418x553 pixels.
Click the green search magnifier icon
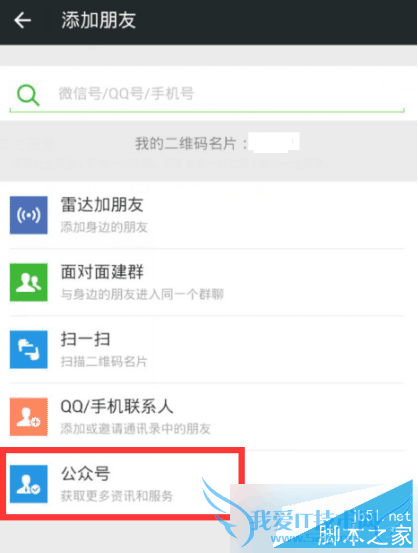click(28, 95)
